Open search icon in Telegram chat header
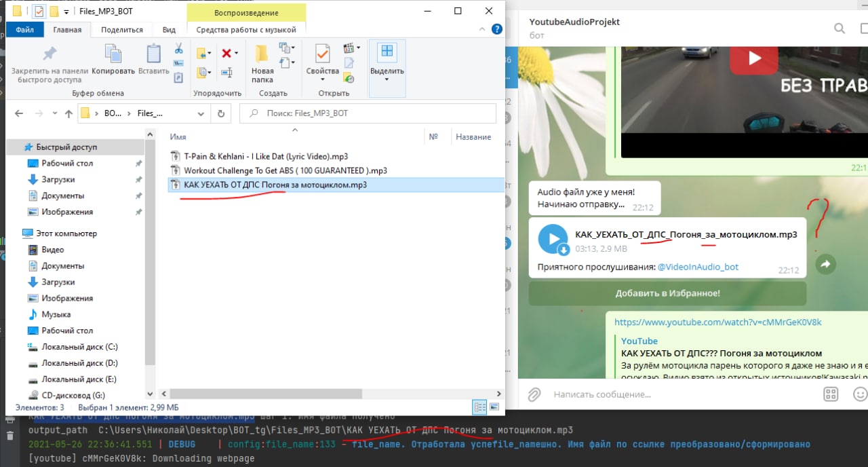This screenshot has height=467, width=868. click(x=840, y=29)
